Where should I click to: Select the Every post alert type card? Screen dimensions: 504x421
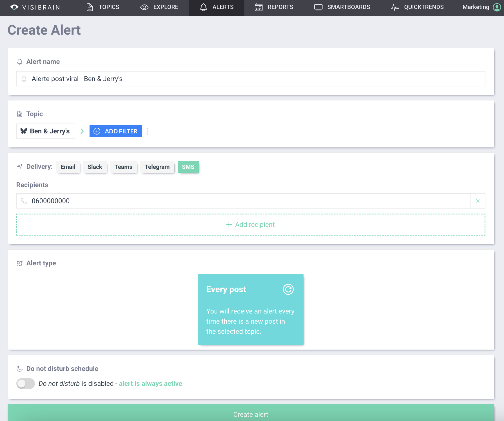coord(251,310)
